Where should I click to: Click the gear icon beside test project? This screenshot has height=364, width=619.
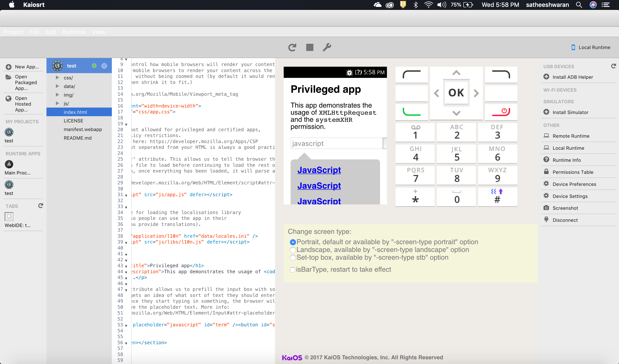pyautogui.click(x=104, y=66)
